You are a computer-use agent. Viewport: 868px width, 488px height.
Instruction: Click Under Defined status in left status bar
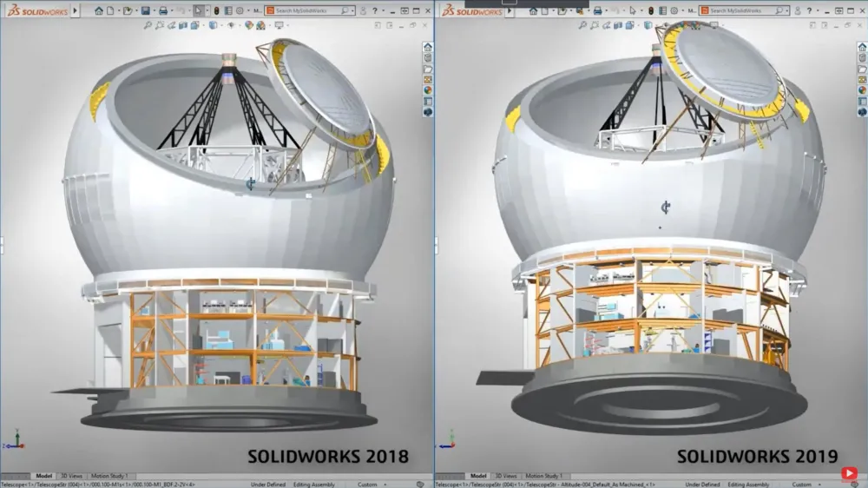(268, 485)
